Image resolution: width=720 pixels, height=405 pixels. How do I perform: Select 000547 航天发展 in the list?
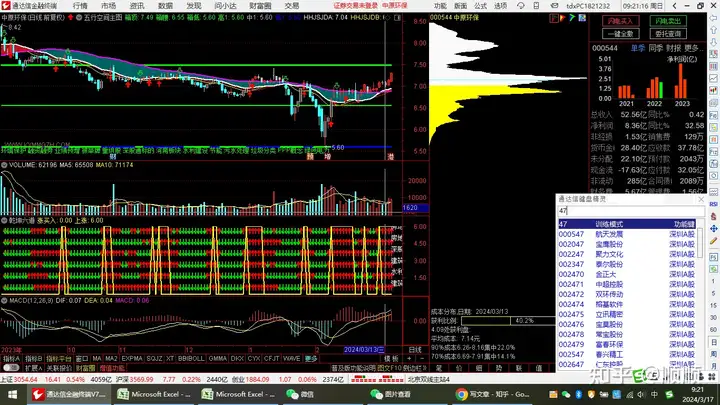click(626, 234)
